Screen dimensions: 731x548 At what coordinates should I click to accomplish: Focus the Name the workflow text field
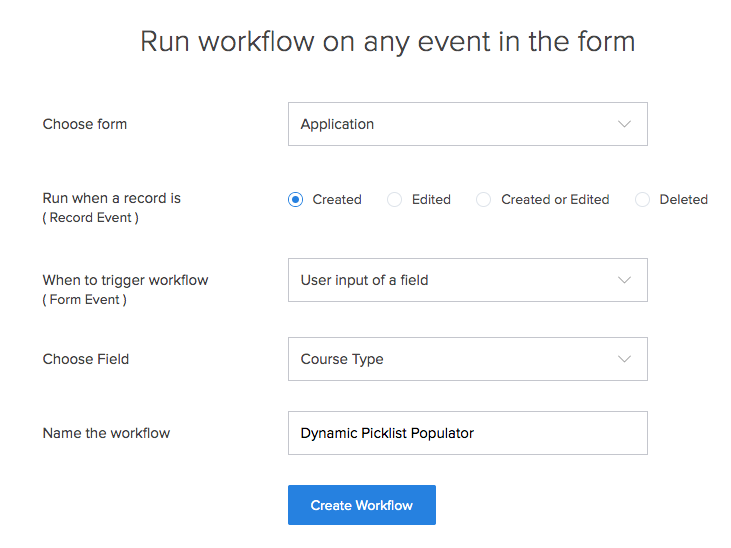click(468, 433)
